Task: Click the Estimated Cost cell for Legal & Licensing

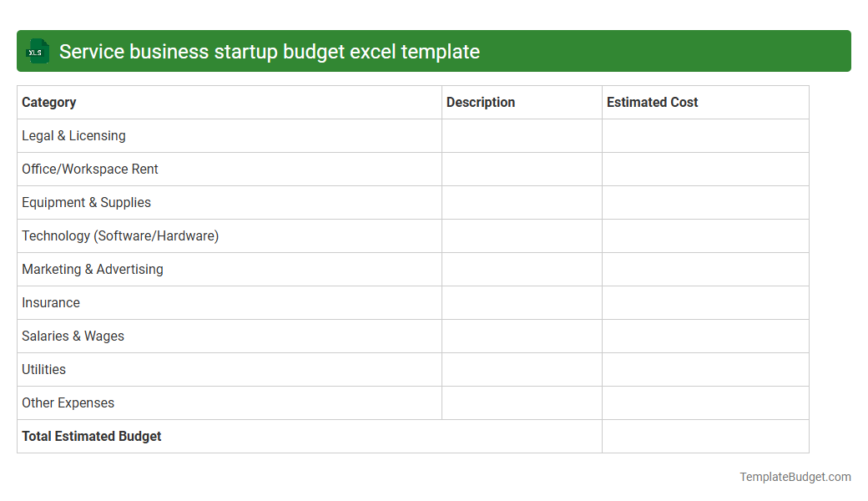Action: (x=704, y=135)
